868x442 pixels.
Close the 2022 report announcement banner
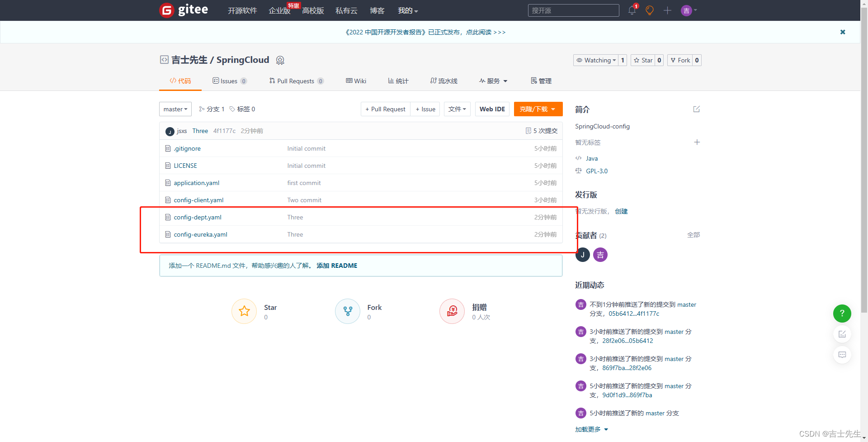(843, 32)
